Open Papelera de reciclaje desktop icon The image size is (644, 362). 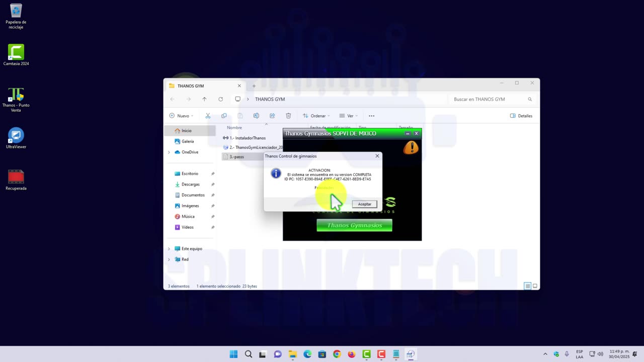(x=16, y=16)
